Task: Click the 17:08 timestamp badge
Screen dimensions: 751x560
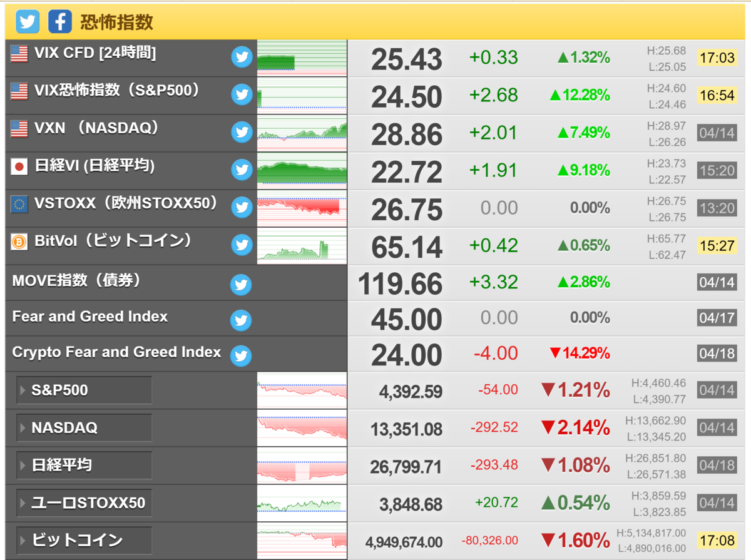Action: [717, 540]
